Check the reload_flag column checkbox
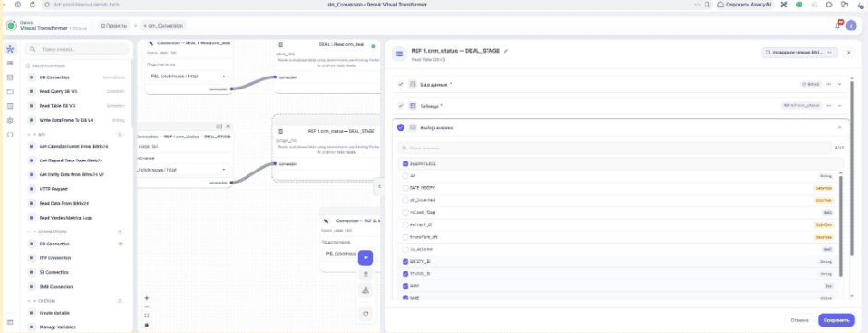The image size is (868, 333). click(x=405, y=212)
